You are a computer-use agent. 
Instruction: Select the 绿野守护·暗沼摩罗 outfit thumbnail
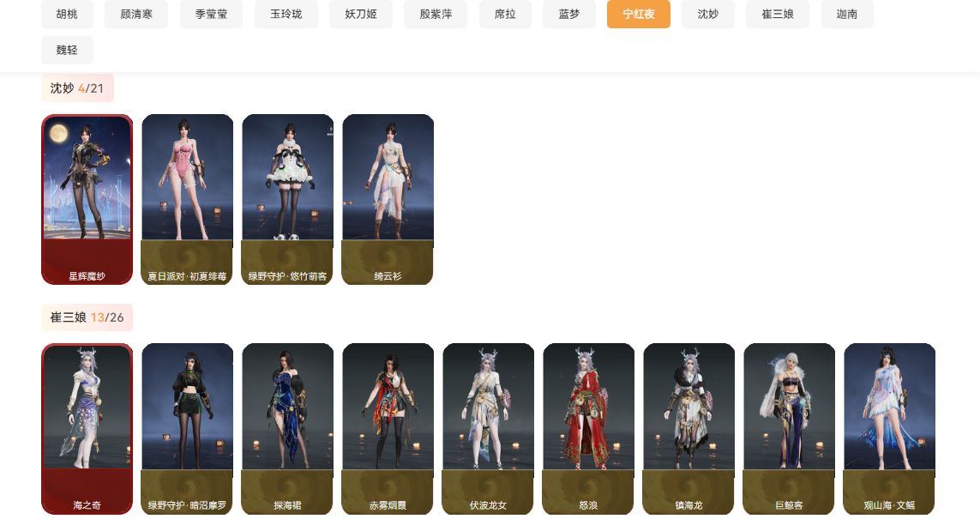click(x=188, y=429)
